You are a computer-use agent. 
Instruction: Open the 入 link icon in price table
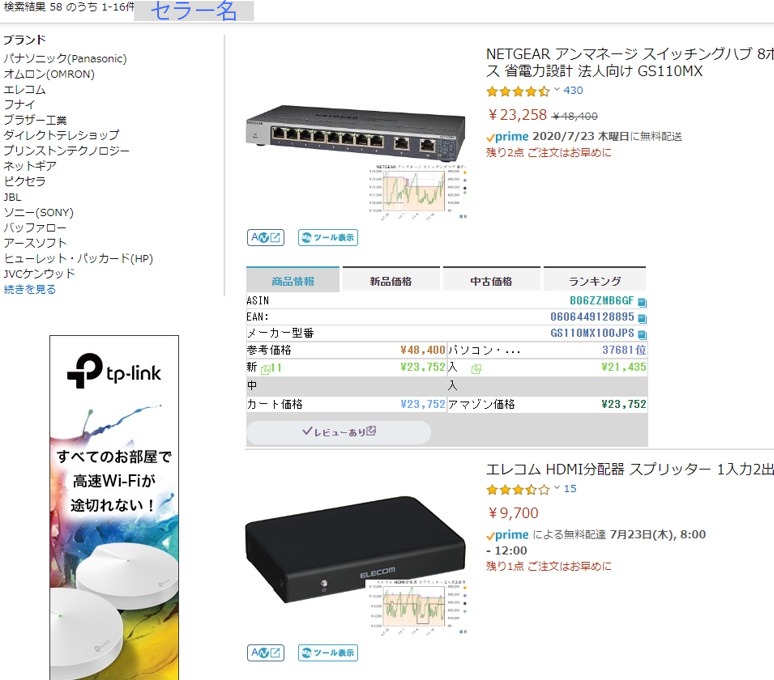476,369
